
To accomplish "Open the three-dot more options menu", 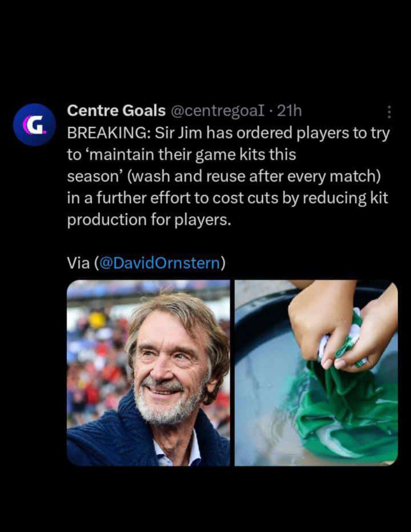I will click(x=389, y=112).
